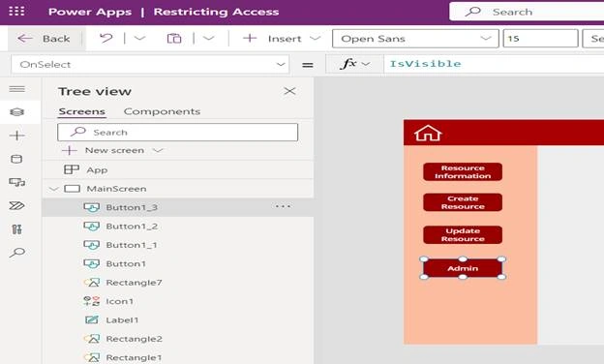Click New screen
This screenshot has width=604, height=364.
[x=114, y=151]
